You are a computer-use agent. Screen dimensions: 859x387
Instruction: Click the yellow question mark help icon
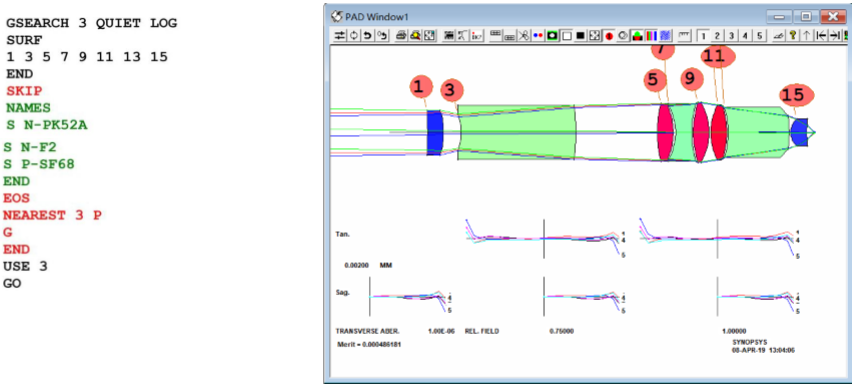[792, 36]
